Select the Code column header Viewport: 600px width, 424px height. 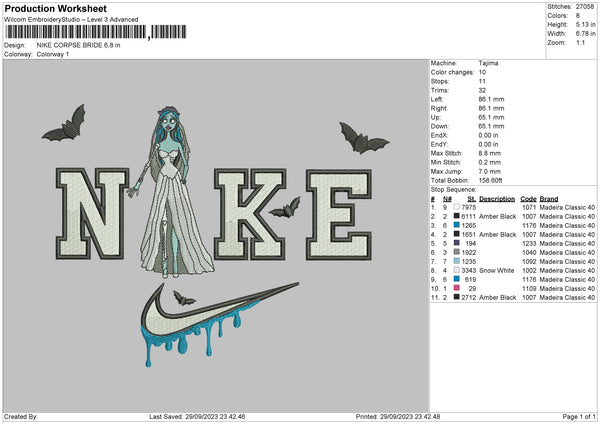coord(528,199)
